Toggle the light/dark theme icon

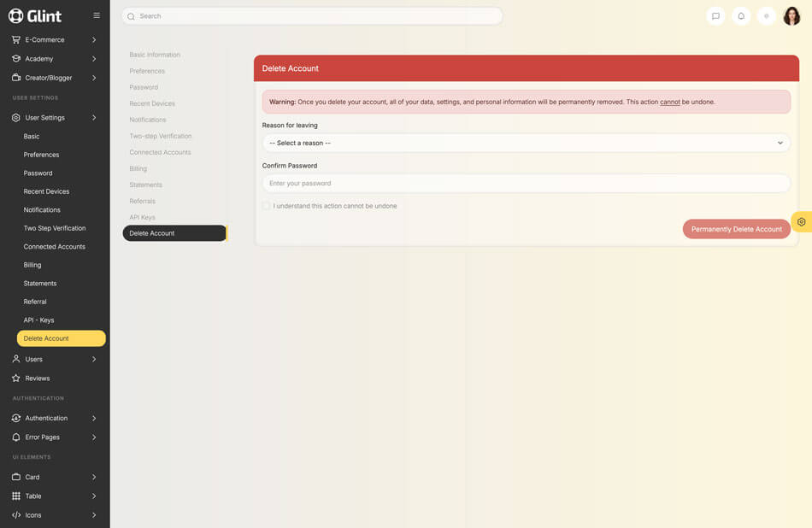(x=767, y=16)
